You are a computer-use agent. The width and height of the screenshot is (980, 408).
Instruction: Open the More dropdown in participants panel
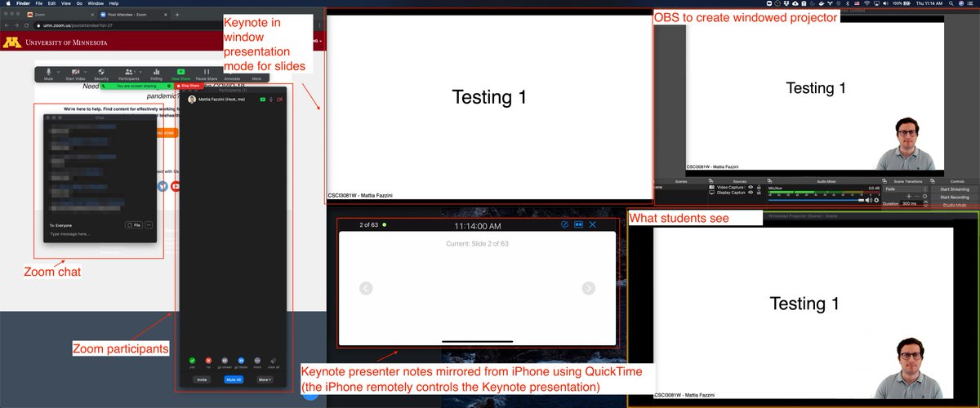(x=265, y=379)
